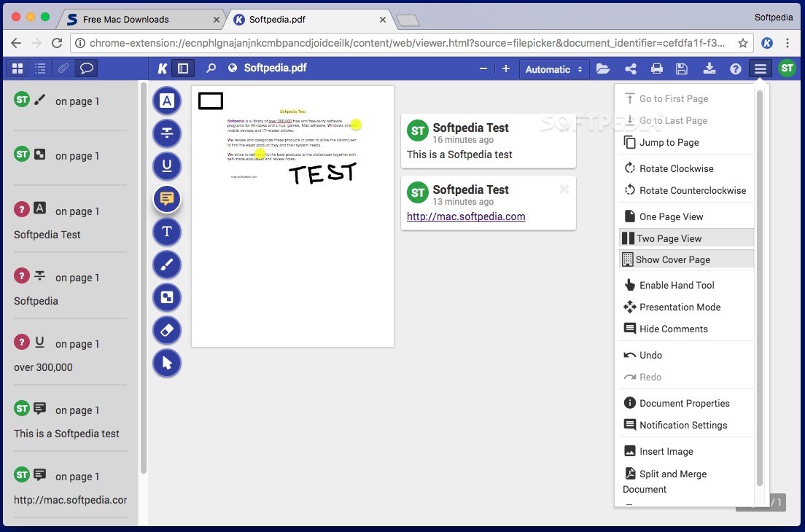Click Undo in the menu
Image resolution: width=805 pixels, height=532 pixels.
click(x=686, y=355)
